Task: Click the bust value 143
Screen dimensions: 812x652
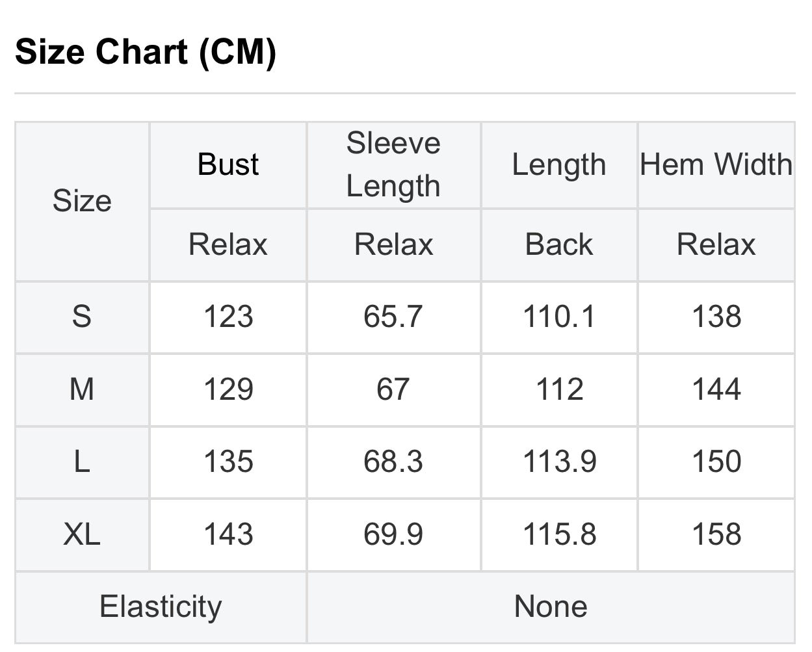Action: pos(228,534)
